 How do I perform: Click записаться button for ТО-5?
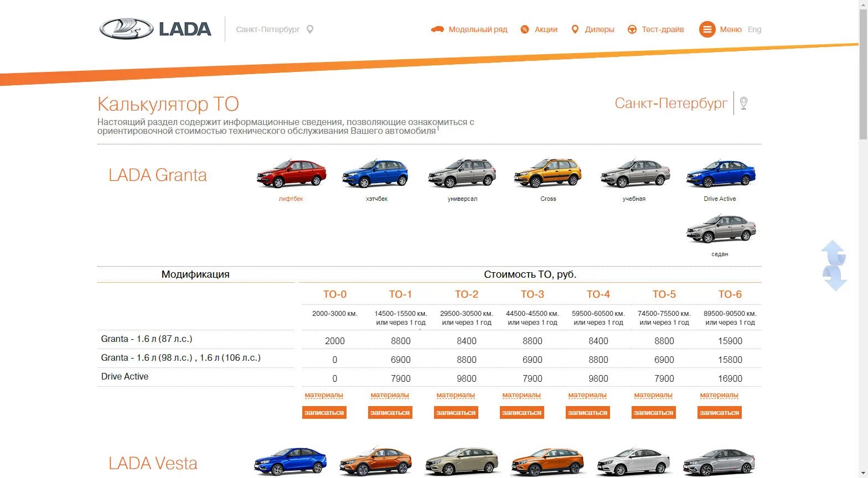[654, 413]
